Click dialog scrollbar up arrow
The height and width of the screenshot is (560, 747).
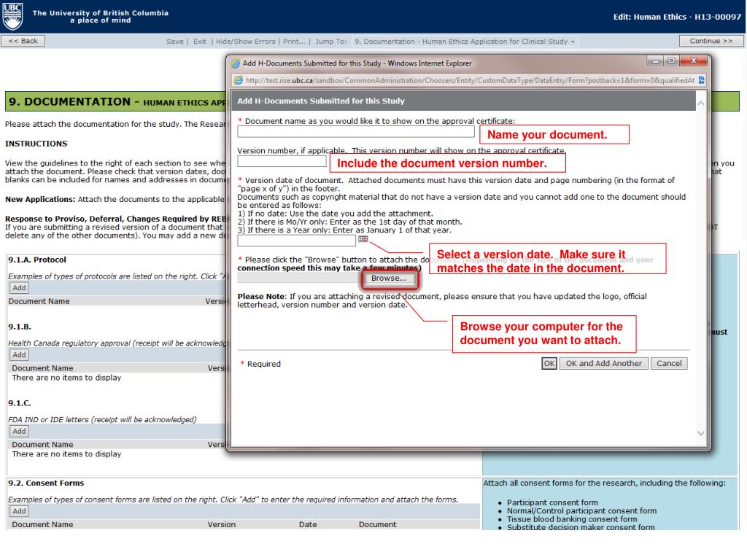(700, 104)
